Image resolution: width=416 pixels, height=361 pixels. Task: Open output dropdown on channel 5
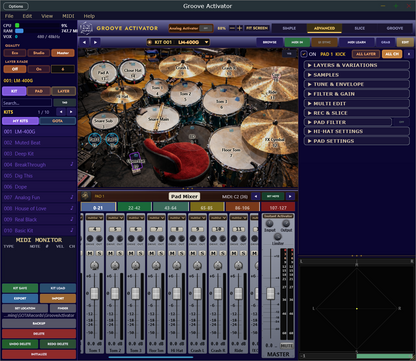[x=115, y=218]
